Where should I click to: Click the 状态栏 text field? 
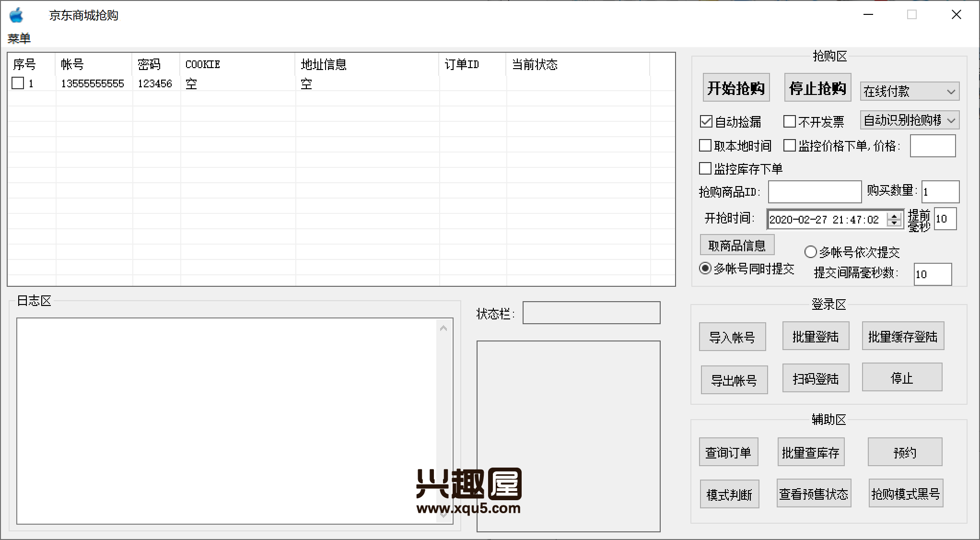(591, 313)
